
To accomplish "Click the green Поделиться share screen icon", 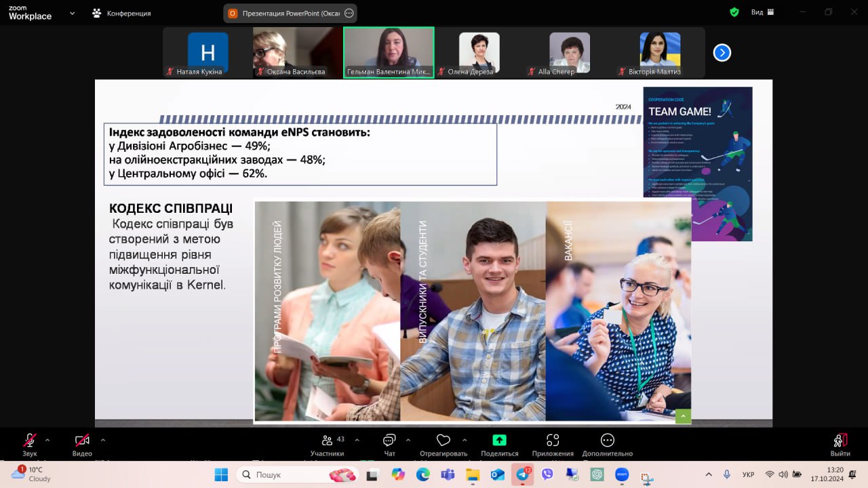I will pos(499,441).
